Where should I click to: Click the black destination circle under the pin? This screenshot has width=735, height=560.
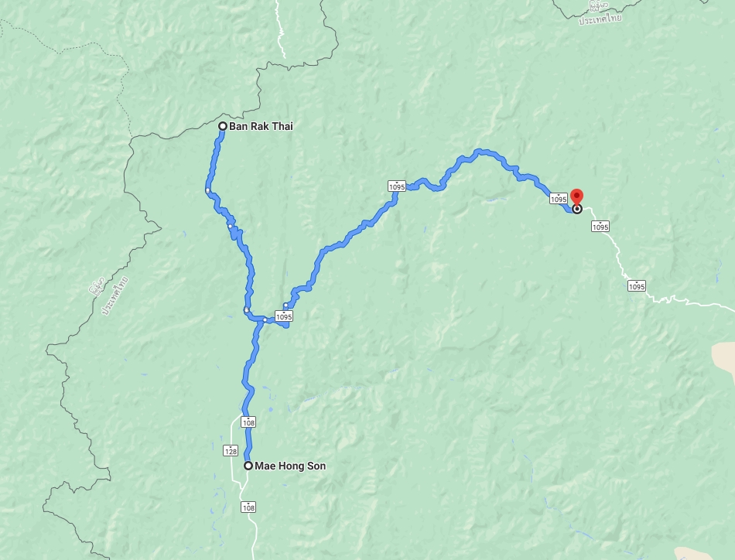click(x=577, y=209)
